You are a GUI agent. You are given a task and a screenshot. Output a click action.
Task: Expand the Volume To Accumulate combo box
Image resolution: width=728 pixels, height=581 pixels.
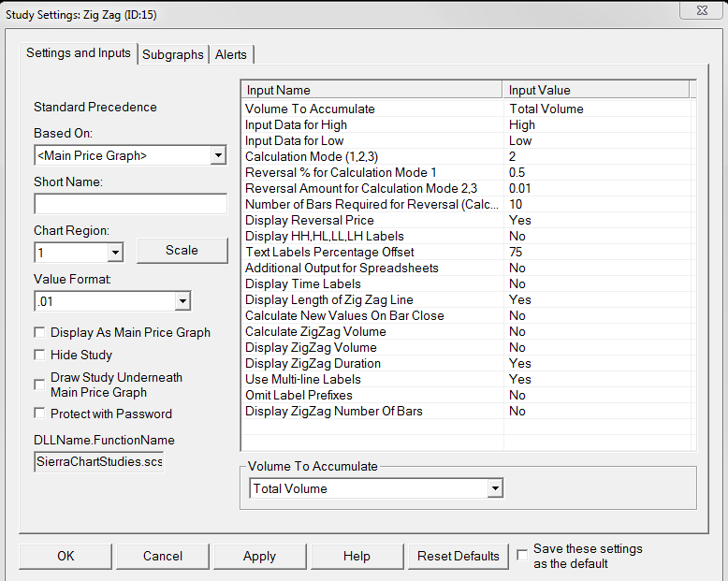pyautogui.click(x=495, y=488)
